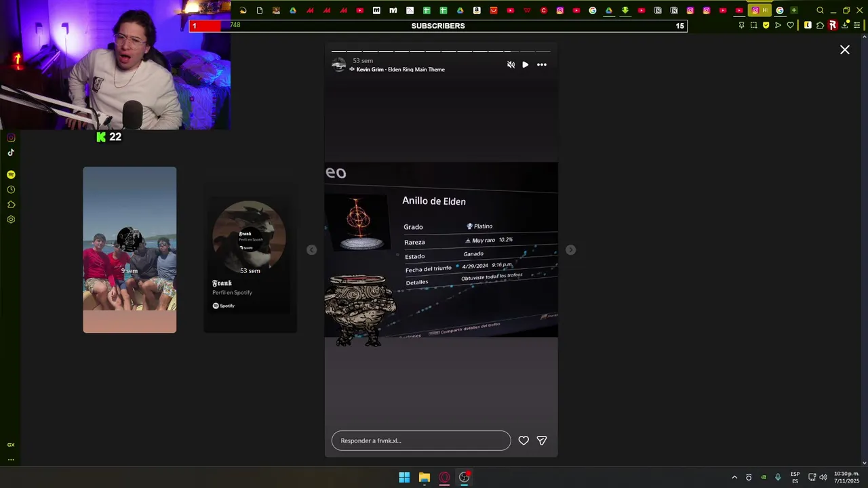Open the clock showing 10:10 p. m.
The width and height of the screenshot is (868, 488).
pyautogui.click(x=846, y=477)
